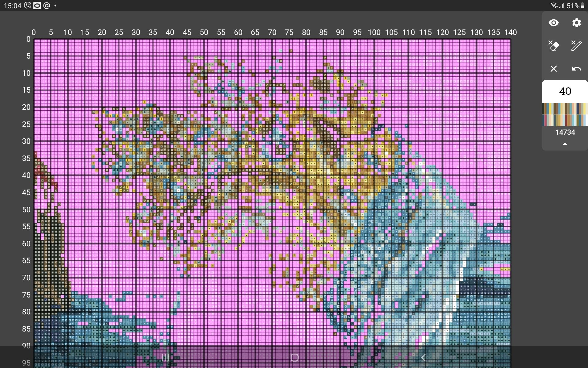Toggle the eye visibility icon
This screenshot has height=368, width=588.
click(553, 23)
